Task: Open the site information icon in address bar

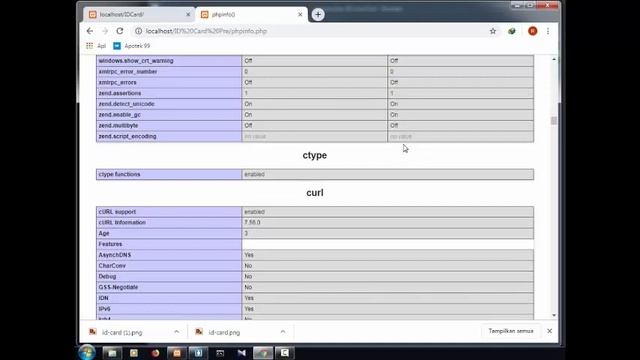Action: [x=138, y=31]
